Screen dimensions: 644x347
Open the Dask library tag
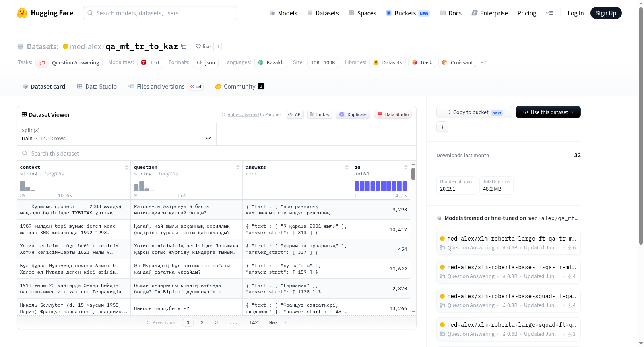[x=422, y=62]
